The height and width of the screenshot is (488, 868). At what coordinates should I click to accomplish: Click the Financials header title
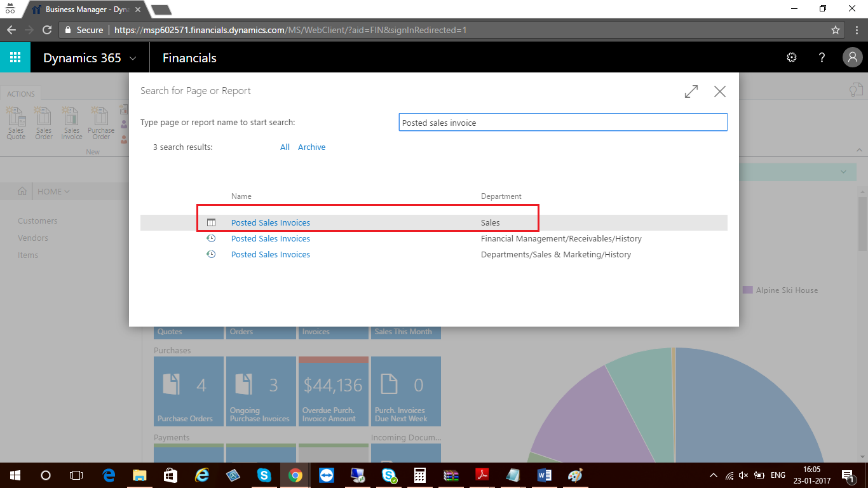pyautogui.click(x=189, y=58)
